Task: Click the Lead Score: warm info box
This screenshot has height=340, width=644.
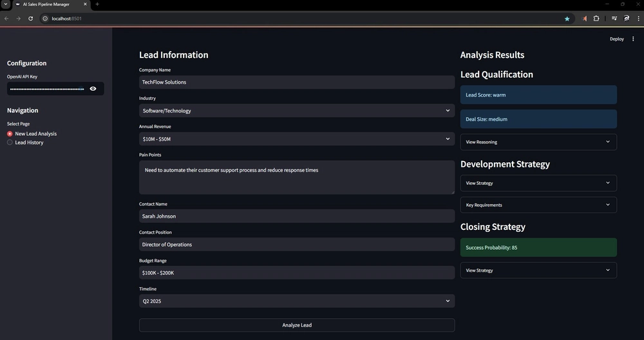Action: click(538, 95)
